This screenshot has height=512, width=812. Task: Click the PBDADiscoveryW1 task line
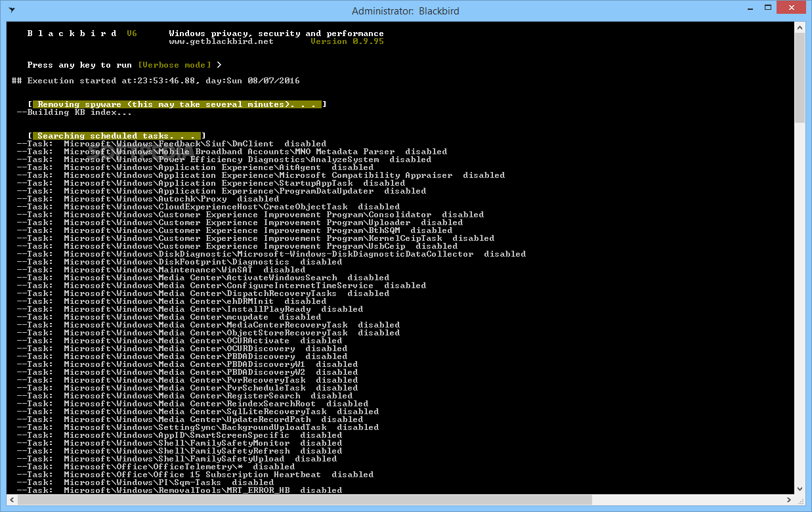pyautogui.click(x=187, y=364)
